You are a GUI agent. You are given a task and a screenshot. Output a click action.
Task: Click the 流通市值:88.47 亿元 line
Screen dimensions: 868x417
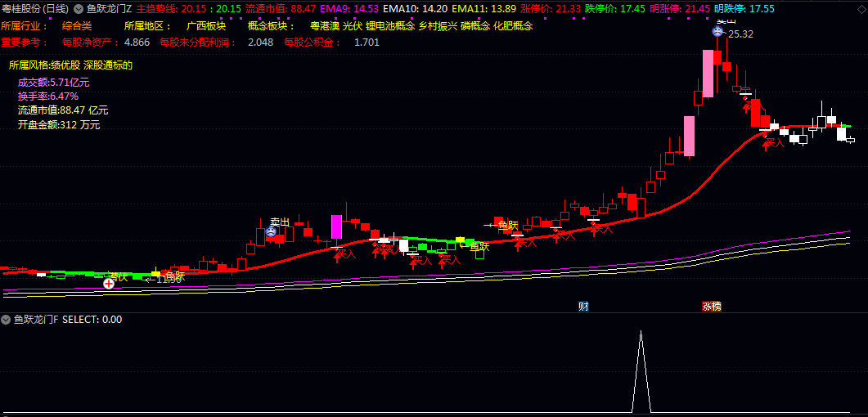[63, 110]
